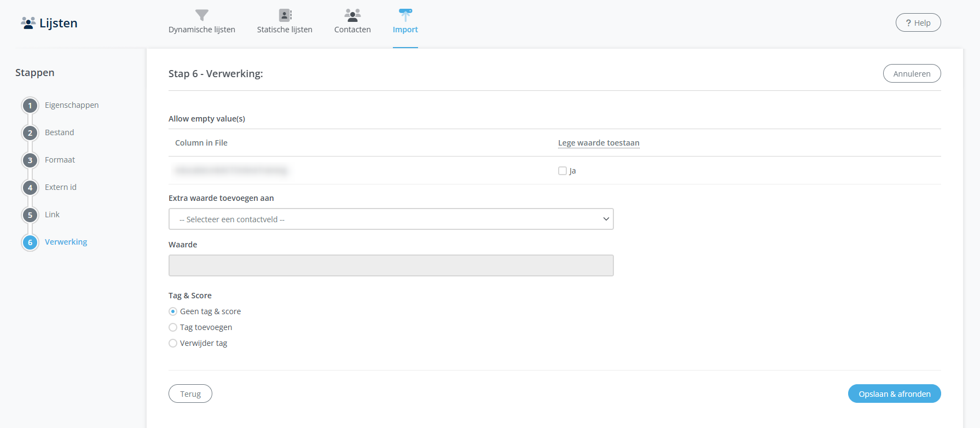This screenshot has width=980, height=428.
Task: Go to step 3 circle Formaat
Action: pyautogui.click(x=30, y=160)
